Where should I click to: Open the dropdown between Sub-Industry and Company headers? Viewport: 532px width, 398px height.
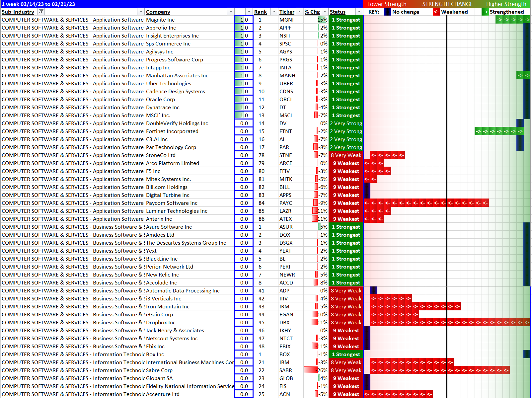(141, 12)
